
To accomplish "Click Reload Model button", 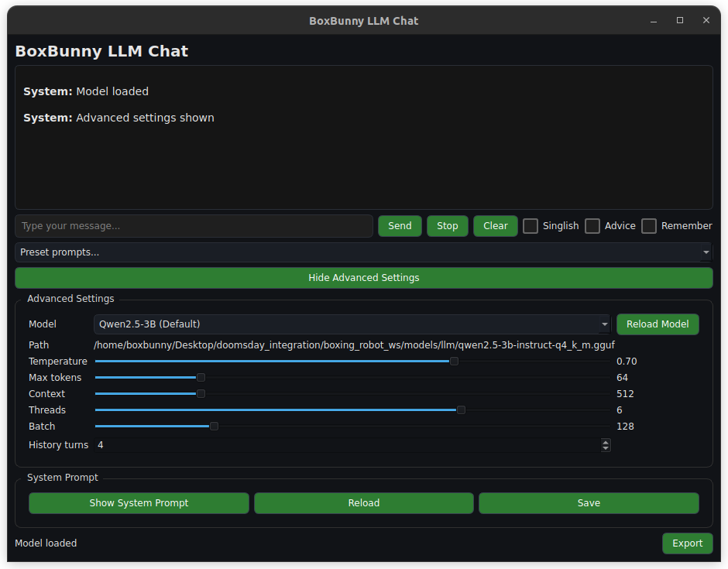I will click(658, 324).
